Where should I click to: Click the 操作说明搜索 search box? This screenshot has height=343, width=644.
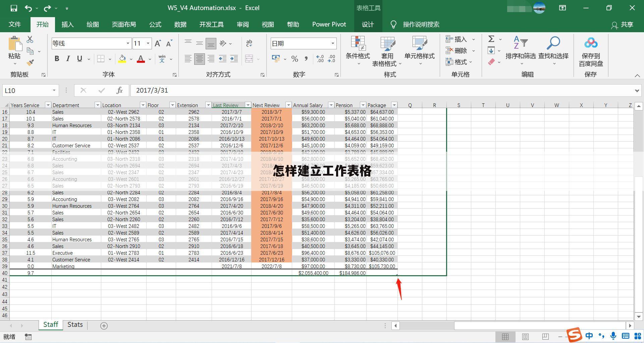(x=421, y=24)
